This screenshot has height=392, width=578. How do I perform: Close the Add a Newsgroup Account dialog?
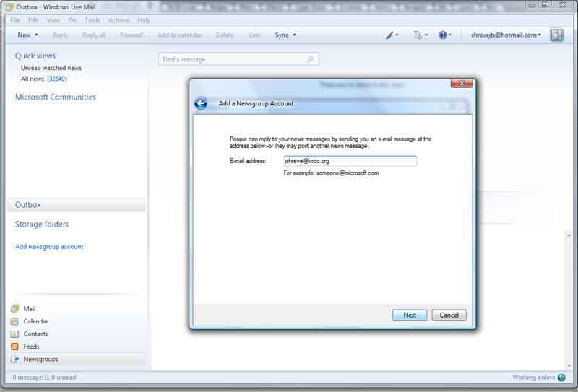462,83
